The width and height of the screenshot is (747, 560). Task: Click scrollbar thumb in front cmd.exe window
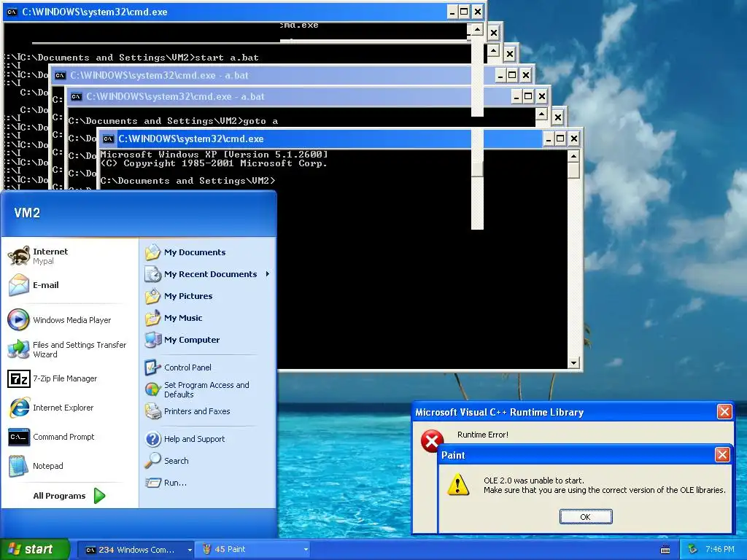pyautogui.click(x=573, y=169)
